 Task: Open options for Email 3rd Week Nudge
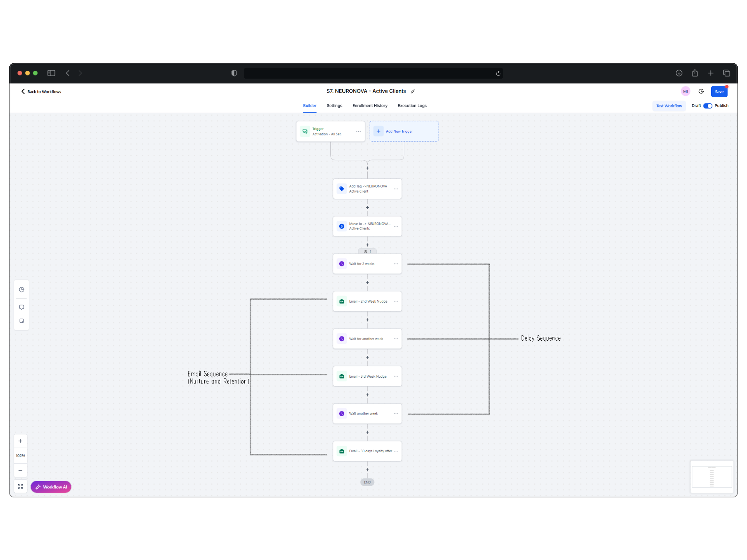point(396,376)
